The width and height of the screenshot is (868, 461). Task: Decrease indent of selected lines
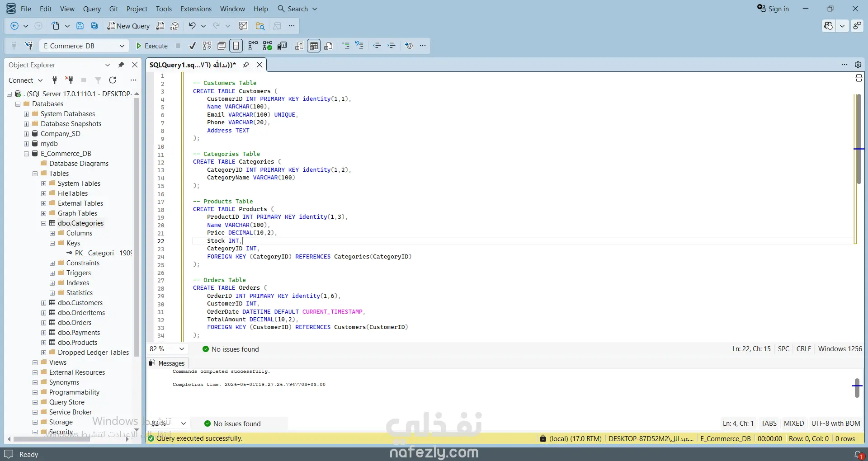[377, 46]
